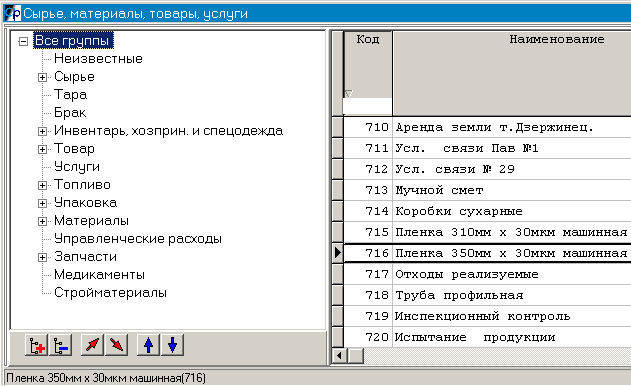631x386 pixels.
Task: Expand the Инвентарь, хозприн. и спецодежда group
Action: 42,131
